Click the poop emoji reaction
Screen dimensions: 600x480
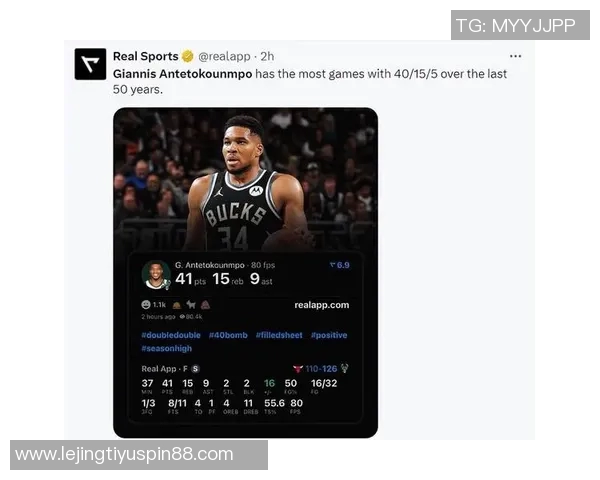click(x=205, y=305)
